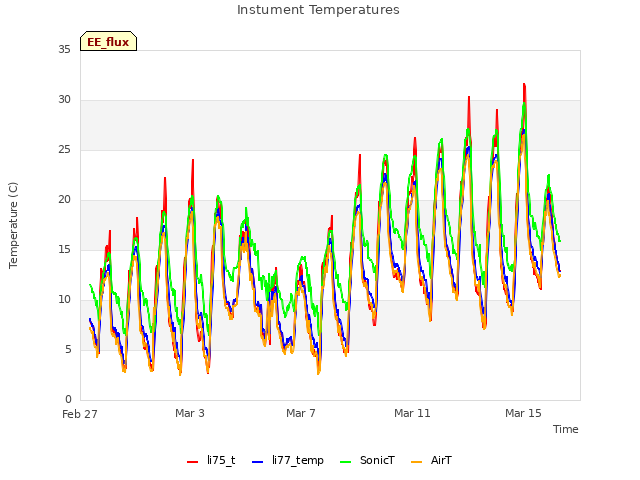Image resolution: width=640 pixels, height=480 pixels.
Task: Click the Feb 27 x-axis label
Action: pos(80,414)
